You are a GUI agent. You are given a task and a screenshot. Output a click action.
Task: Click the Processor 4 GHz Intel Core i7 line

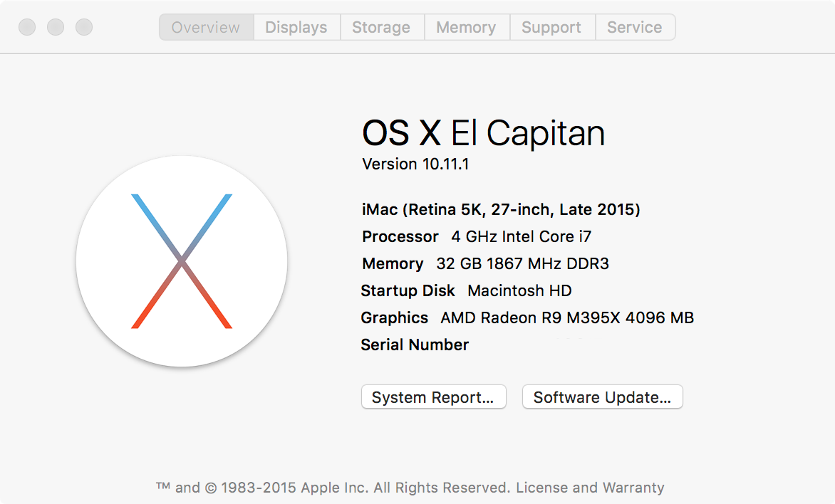tap(477, 236)
